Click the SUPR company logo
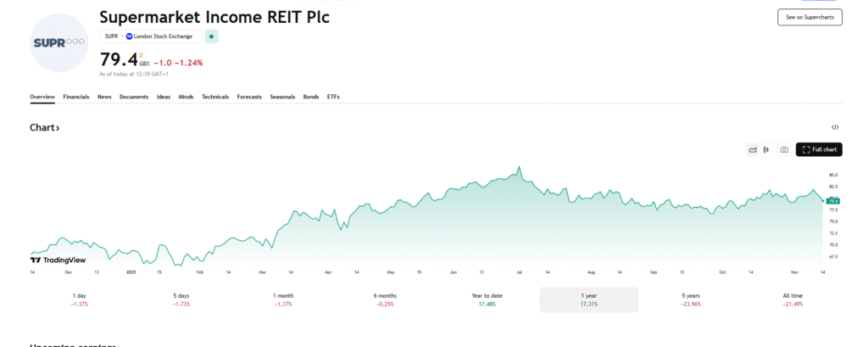The image size is (868, 347). pos(58,42)
